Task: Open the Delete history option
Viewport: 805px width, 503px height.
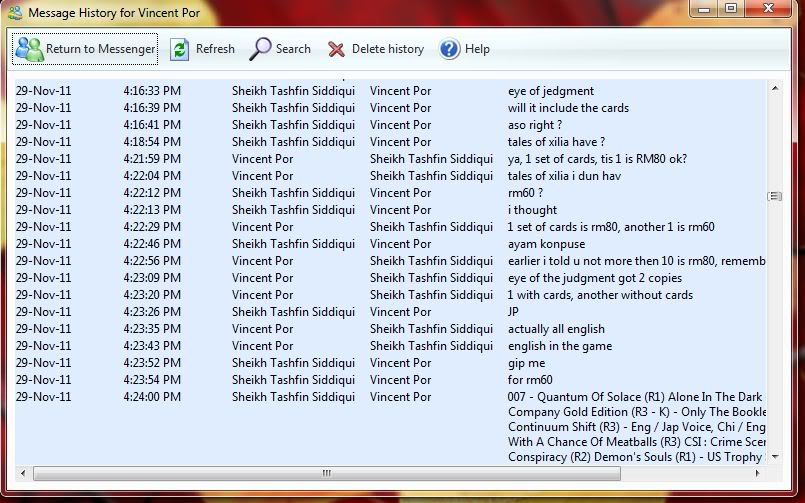Action: 387,49
